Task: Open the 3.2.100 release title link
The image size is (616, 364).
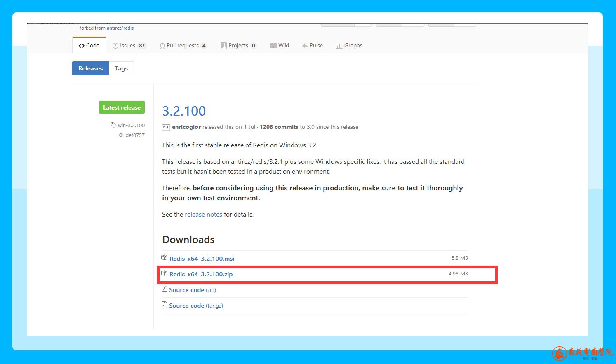Action: click(x=184, y=111)
